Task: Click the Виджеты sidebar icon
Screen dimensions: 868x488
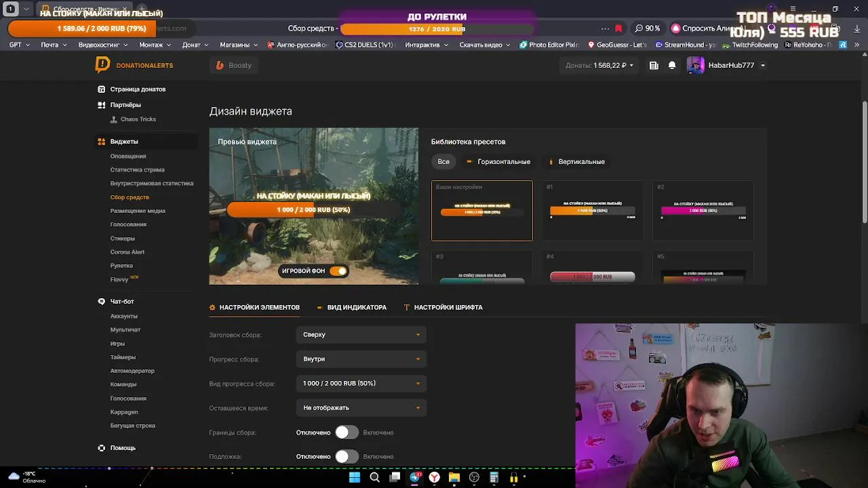Action: click(x=101, y=142)
